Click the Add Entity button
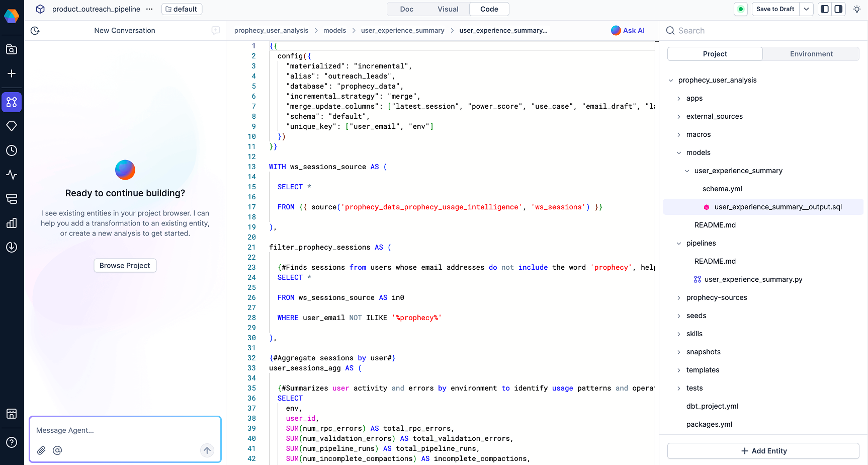Image resolution: width=868 pixels, height=465 pixels. coord(763,451)
